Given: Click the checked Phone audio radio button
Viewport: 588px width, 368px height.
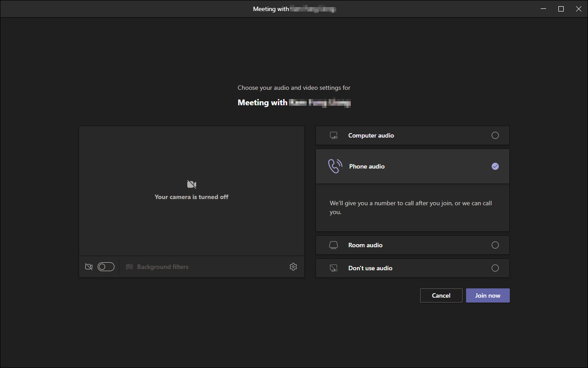Looking at the screenshot, I should (495, 166).
